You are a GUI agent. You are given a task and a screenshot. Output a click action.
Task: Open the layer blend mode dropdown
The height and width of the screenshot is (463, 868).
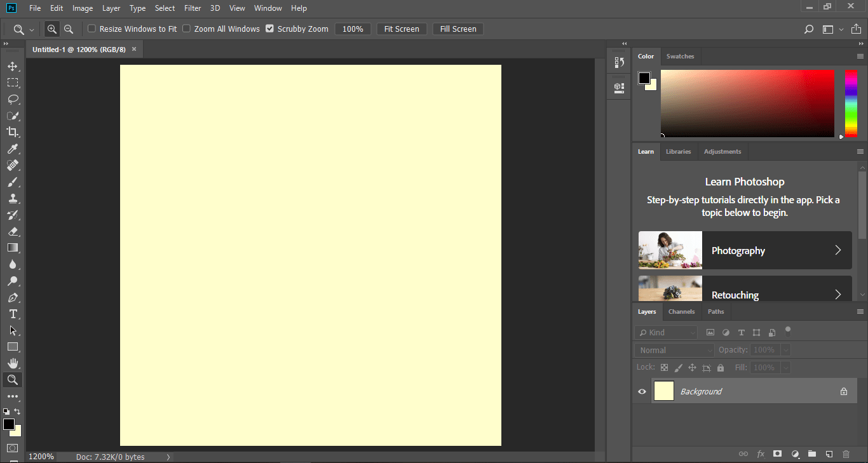673,350
